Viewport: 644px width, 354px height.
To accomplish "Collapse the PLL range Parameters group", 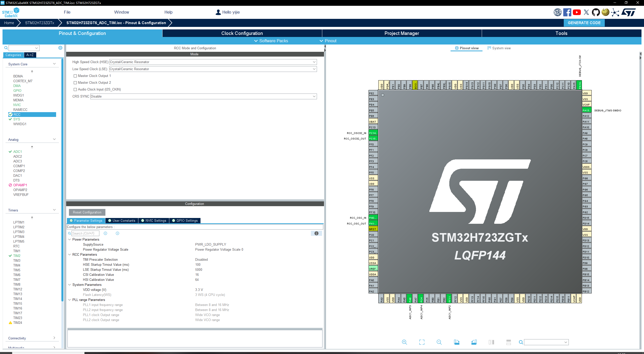I will point(69,300).
